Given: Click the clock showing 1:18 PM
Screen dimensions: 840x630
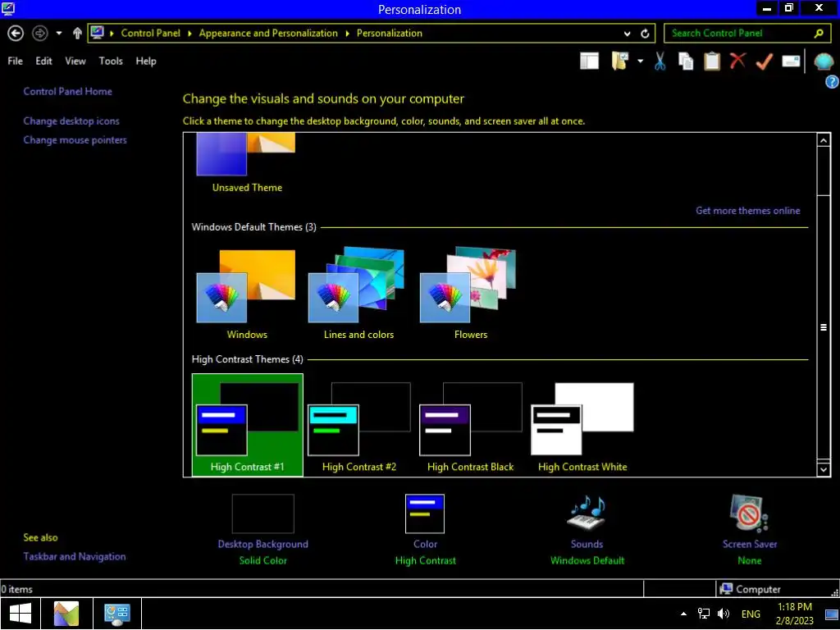Looking at the screenshot, I should pyautogui.click(x=794, y=614).
